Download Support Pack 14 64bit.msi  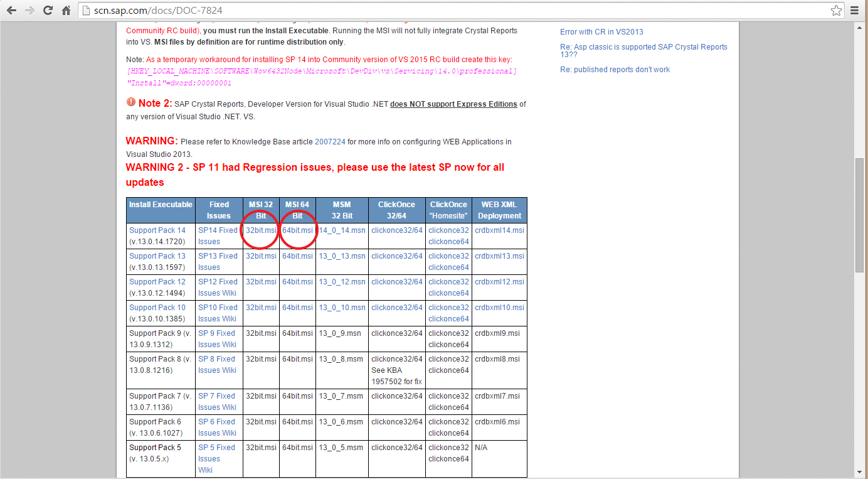point(297,230)
